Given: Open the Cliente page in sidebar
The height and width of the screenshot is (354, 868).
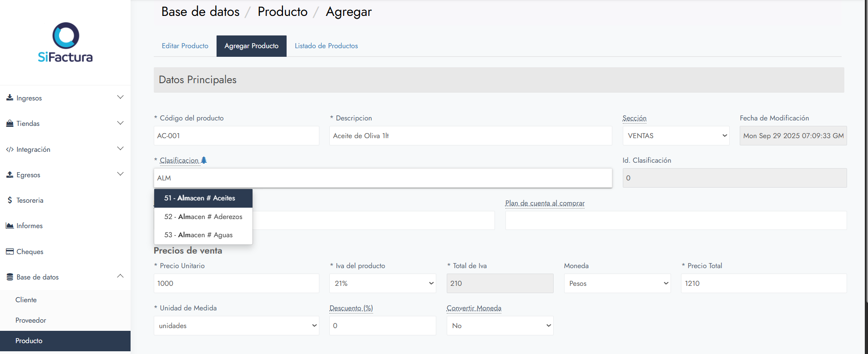Looking at the screenshot, I should point(26,300).
